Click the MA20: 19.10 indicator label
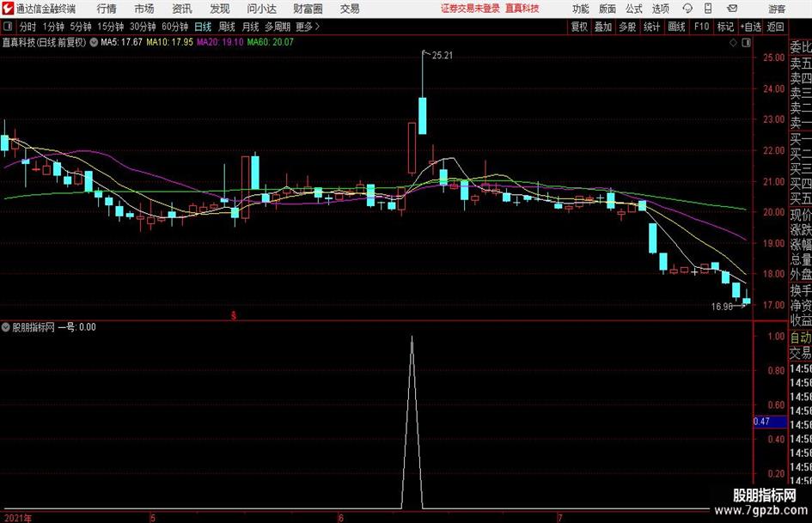 coord(220,42)
